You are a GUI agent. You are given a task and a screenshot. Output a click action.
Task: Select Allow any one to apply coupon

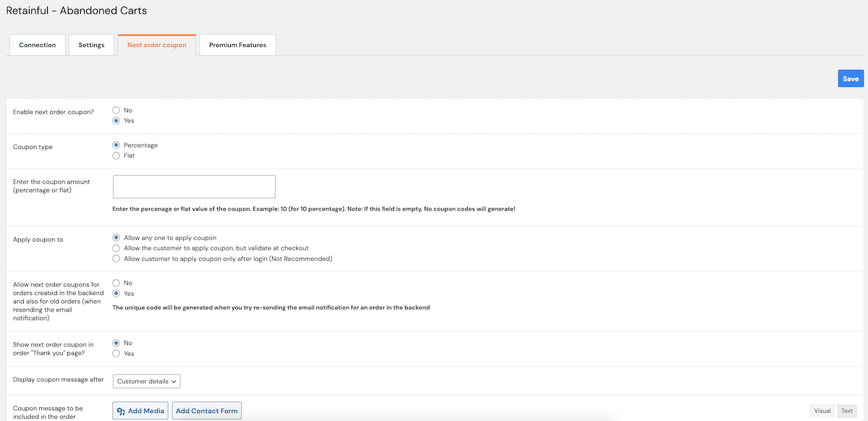[x=116, y=238]
